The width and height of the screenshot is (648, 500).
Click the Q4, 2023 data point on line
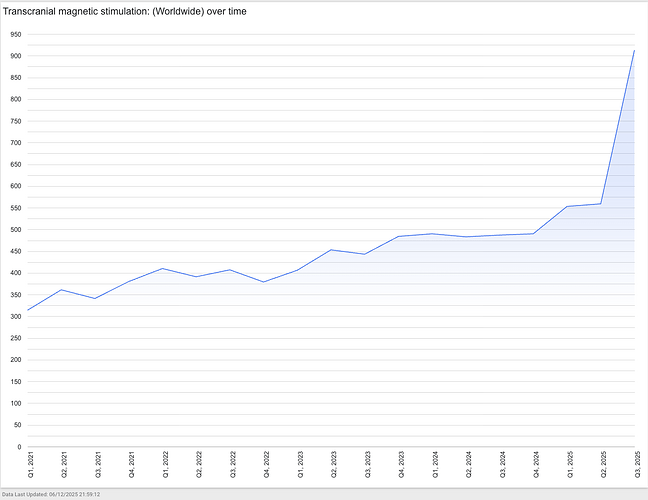(x=399, y=237)
